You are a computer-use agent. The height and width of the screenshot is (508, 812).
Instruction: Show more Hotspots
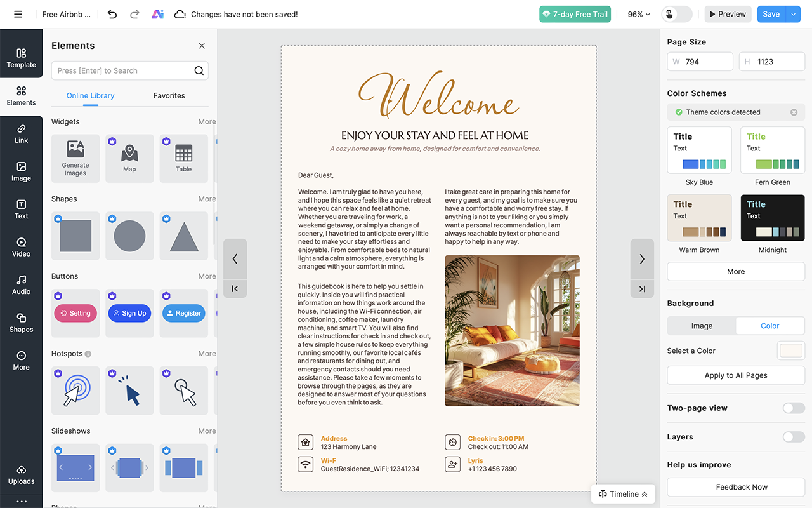(x=207, y=354)
